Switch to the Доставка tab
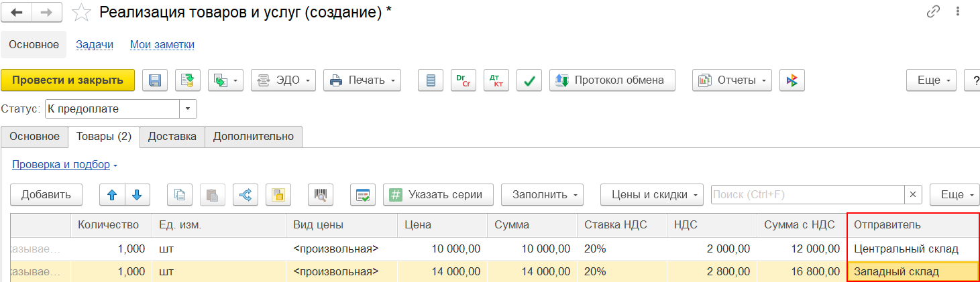 click(172, 136)
